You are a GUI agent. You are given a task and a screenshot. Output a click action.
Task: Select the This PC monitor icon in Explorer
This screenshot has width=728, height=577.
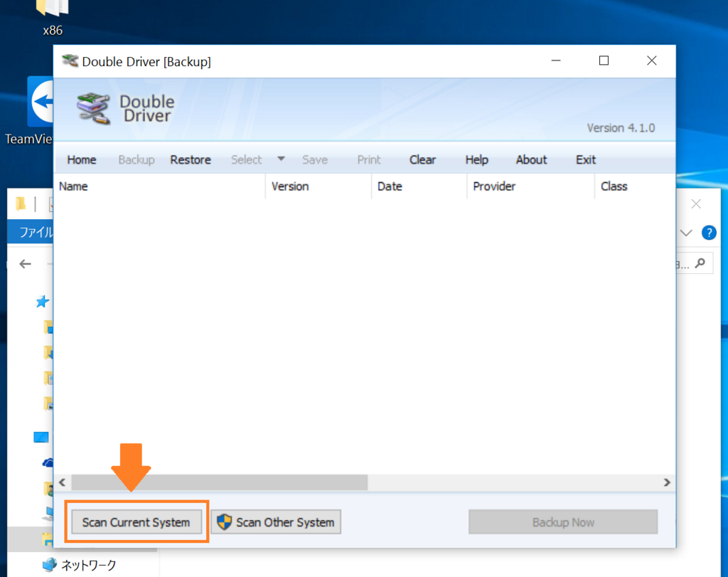pyautogui.click(x=41, y=437)
